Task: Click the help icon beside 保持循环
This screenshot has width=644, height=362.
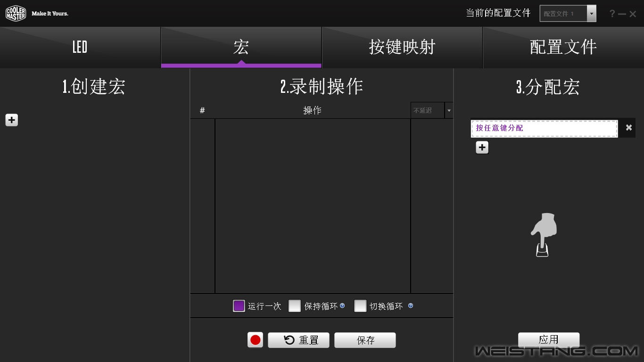Action: point(342,306)
